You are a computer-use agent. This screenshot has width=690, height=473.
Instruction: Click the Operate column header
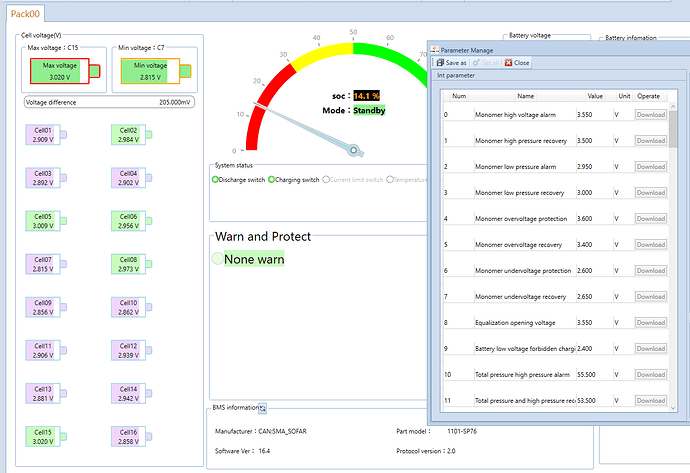click(648, 96)
